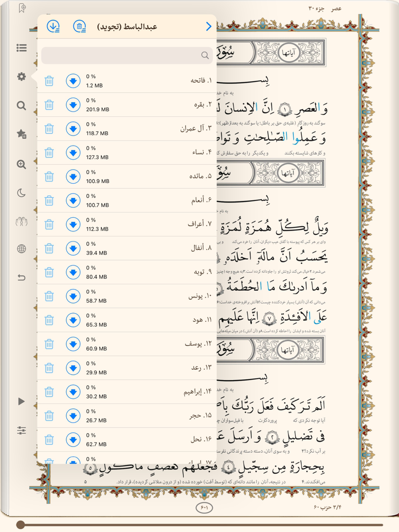Select header text عصر
This screenshot has height=532, width=399.
(336, 8)
